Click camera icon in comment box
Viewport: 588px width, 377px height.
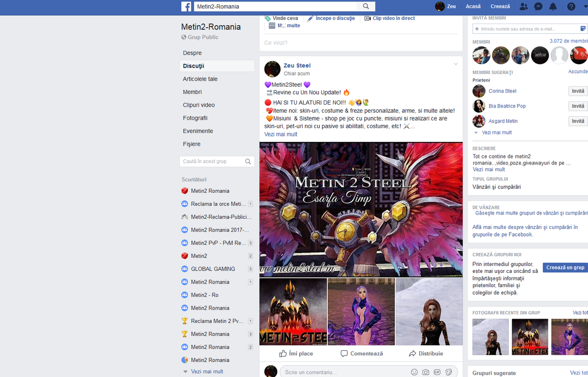coord(425,372)
